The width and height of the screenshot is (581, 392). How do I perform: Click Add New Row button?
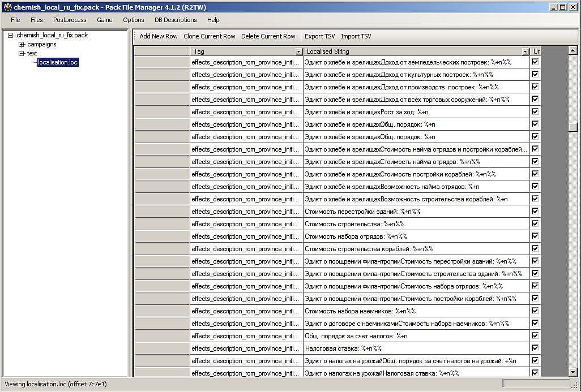[159, 36]
